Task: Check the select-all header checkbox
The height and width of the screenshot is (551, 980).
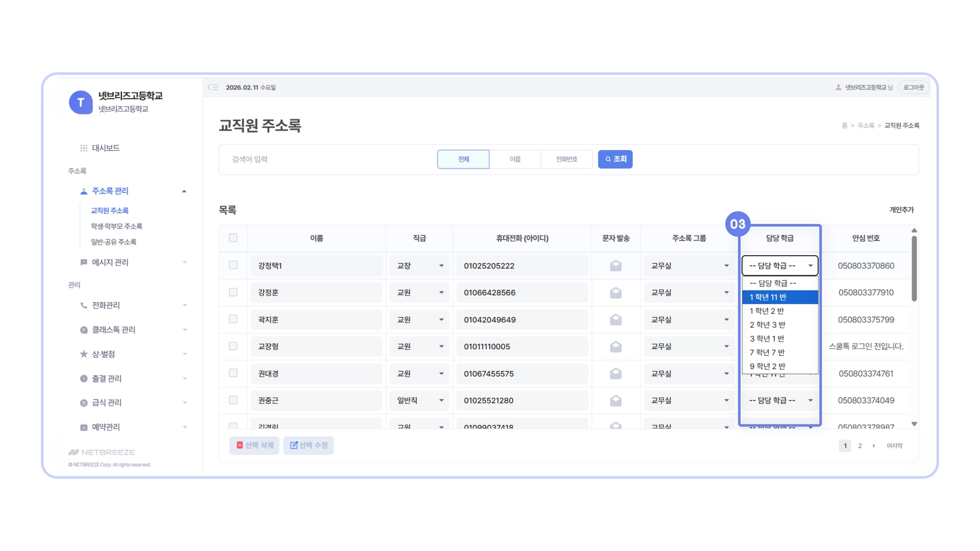Action: click(233, 238)
